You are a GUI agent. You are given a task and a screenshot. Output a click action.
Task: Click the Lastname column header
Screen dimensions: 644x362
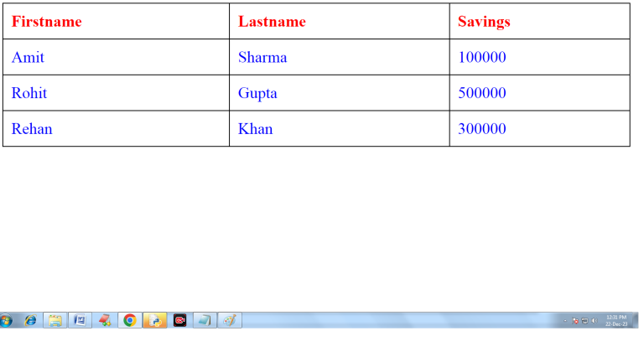click(x=340, y=21)
